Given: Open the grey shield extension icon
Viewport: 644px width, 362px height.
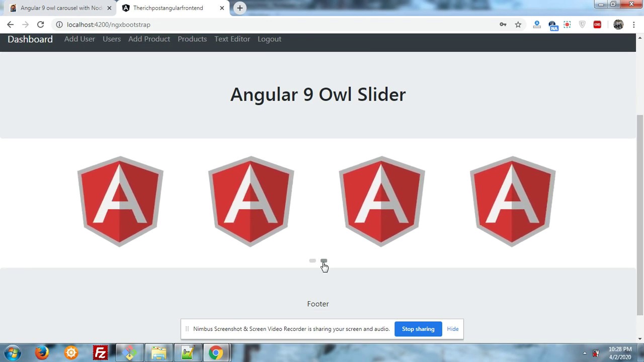Looking at the screenshot, I should [582, 24].
